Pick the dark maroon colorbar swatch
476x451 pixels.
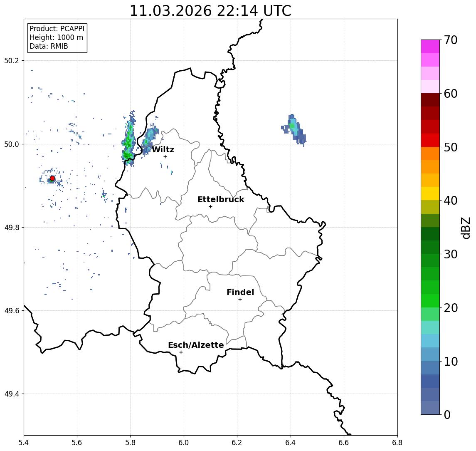tap(430, 100)
